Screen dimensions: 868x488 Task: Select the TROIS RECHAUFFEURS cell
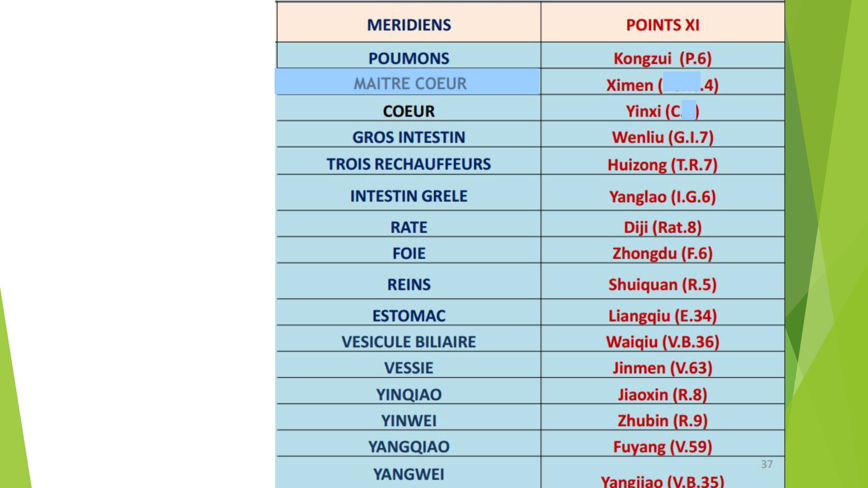click(409, 161)
